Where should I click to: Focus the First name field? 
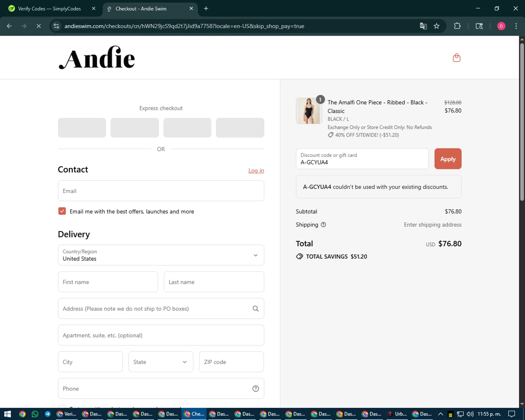pyautogui.click(x=108, y=282)
